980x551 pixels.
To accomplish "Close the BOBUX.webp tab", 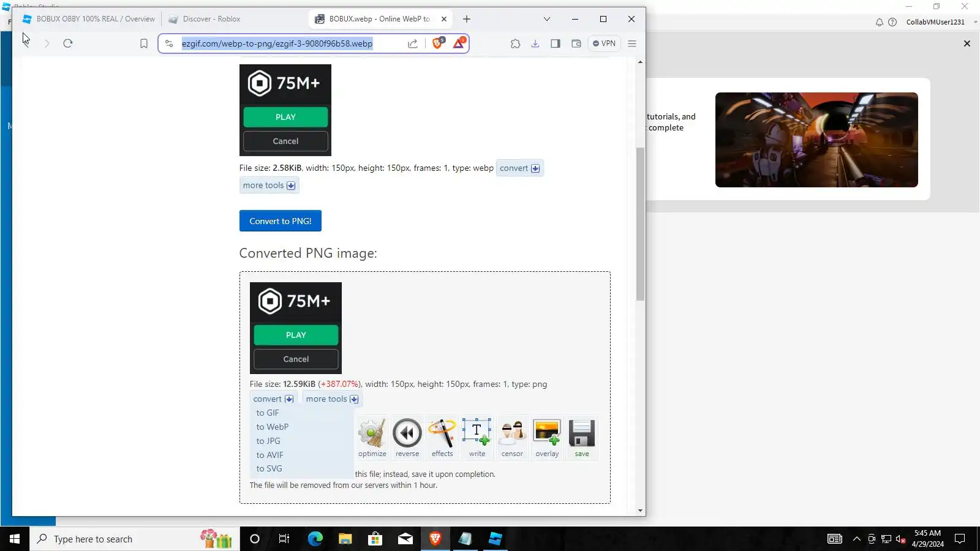I will point(444,19).
